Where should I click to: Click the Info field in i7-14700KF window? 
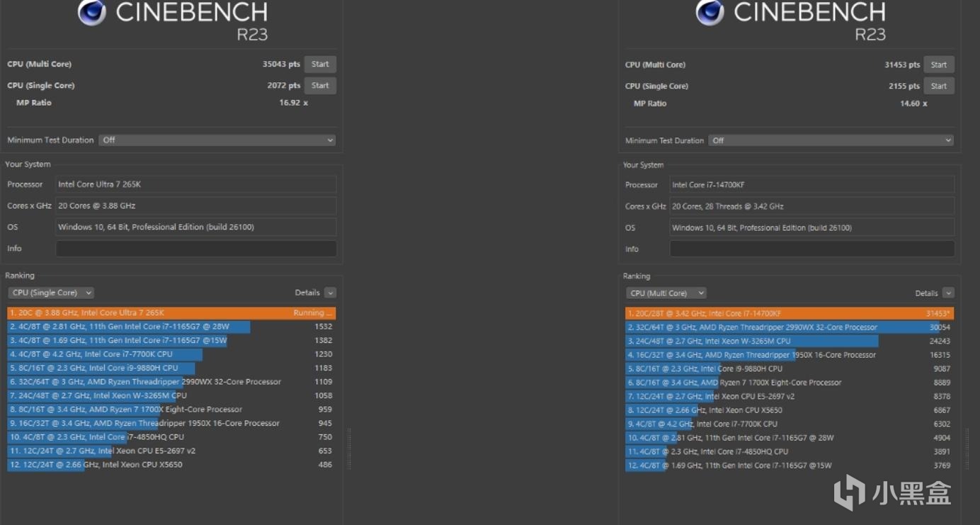[x=812, y=249]
